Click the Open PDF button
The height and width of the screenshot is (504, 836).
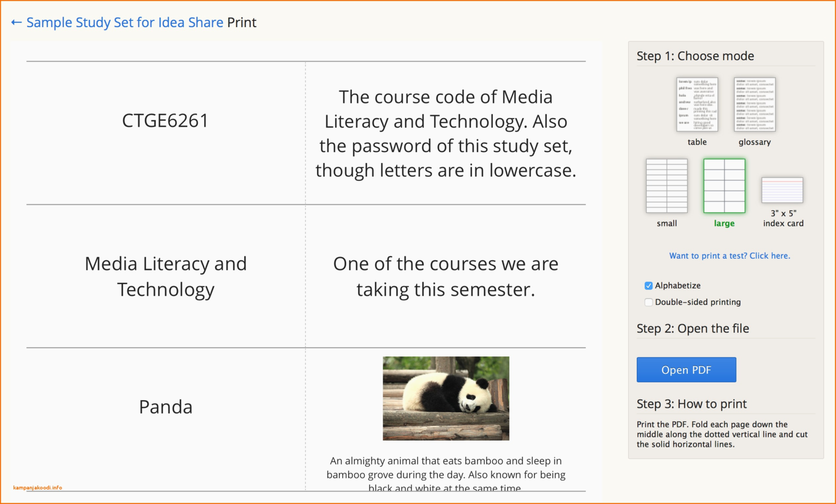pos(686,370)
